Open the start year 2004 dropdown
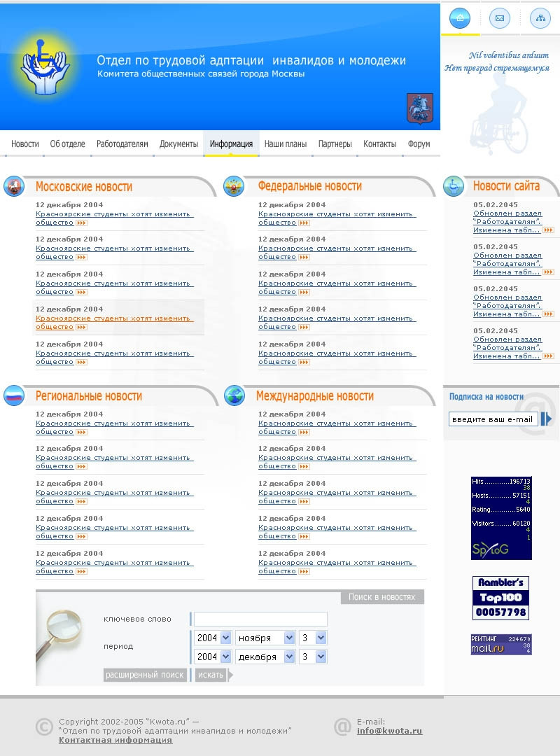The image size is (560, 756). coord(213,638)
